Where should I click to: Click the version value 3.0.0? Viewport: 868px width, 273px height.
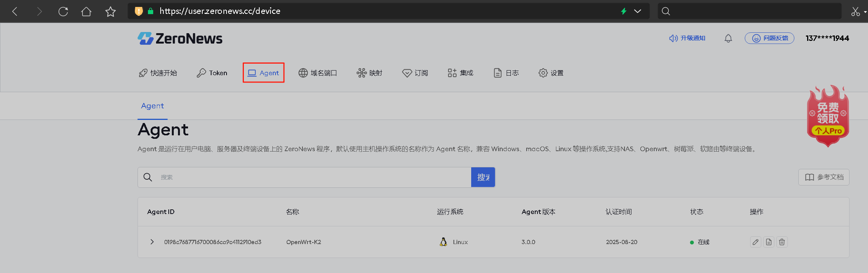(529, 242)
